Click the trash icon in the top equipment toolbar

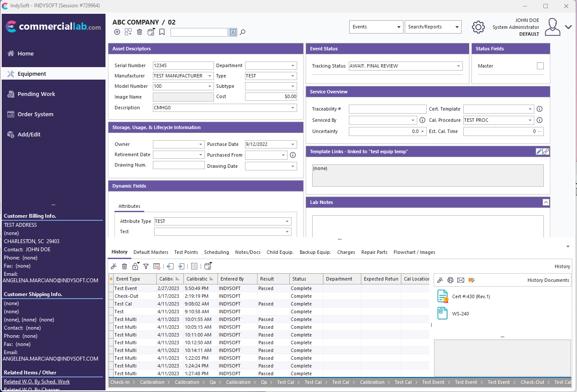[140, 32]
